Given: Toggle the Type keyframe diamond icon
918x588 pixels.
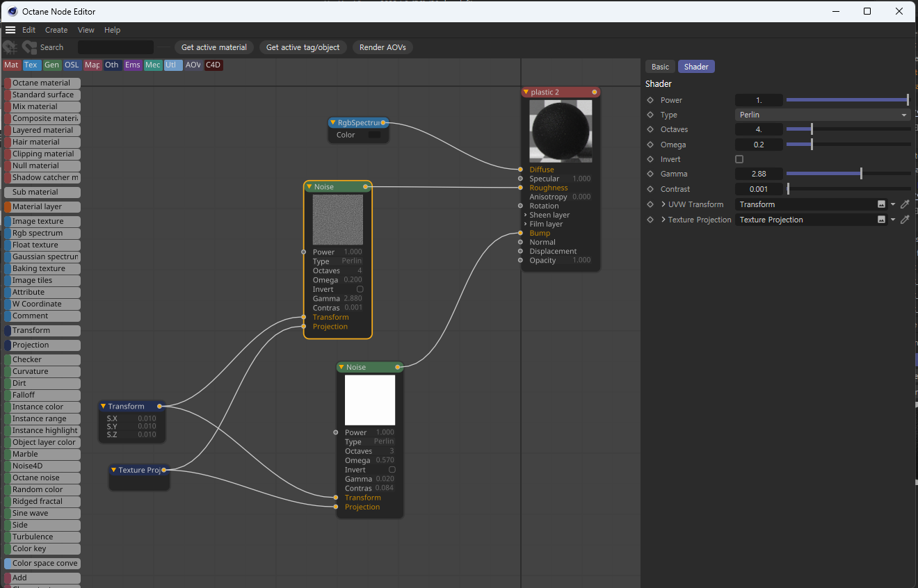Looking at the screenshot, I should point(650,115).
